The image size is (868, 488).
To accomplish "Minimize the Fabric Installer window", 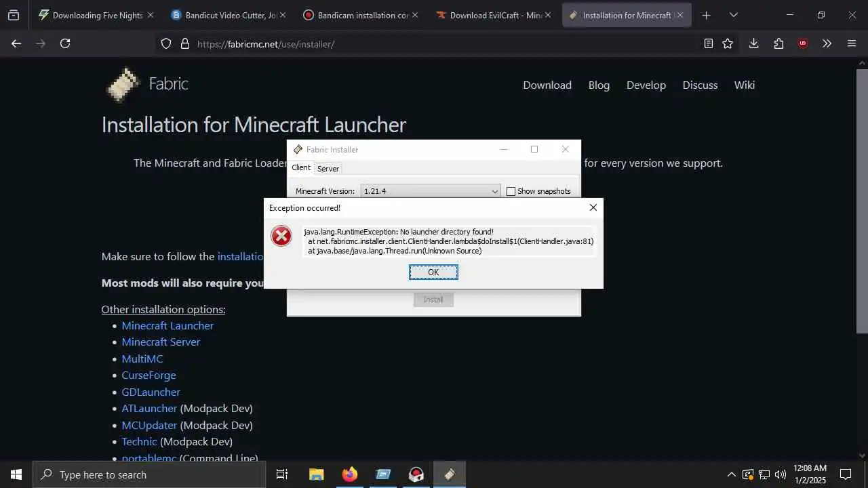I will click(x=504, y=149).
